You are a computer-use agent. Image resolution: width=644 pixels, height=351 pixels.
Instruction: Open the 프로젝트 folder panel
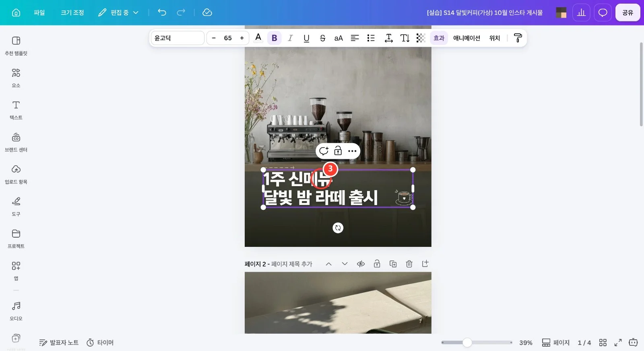(x=16, y=238)
